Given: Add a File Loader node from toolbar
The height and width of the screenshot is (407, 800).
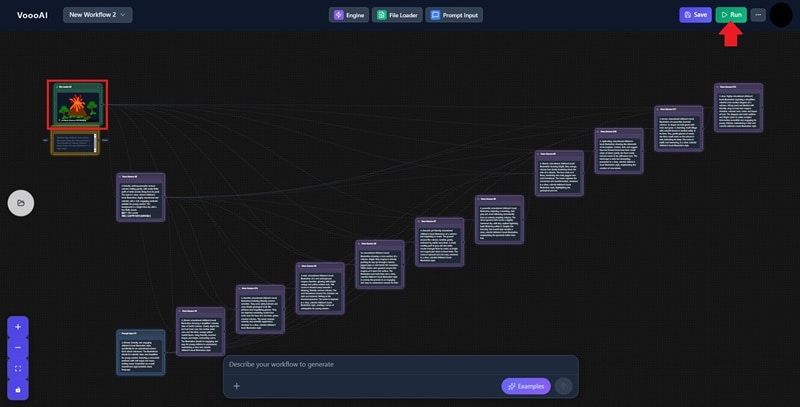Looking at the screenshot, I should click(397, 15).
